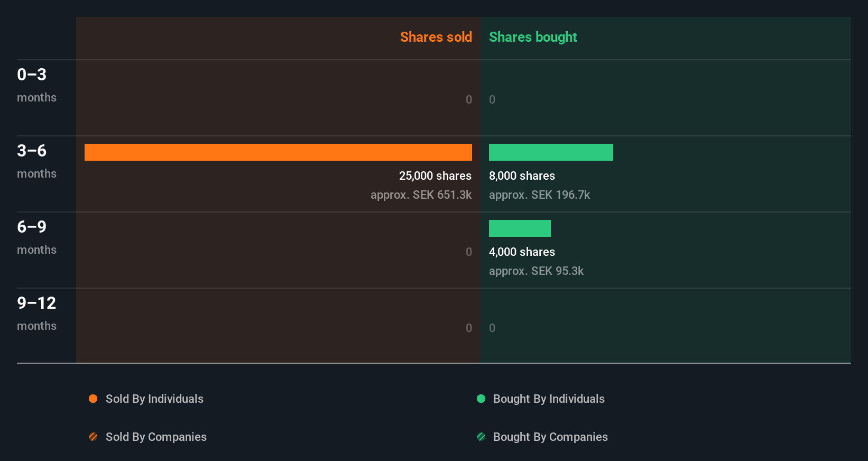Select the Bought By Companies legend label
The height and width of the screenshot is (461, 868).
[550, 437]
